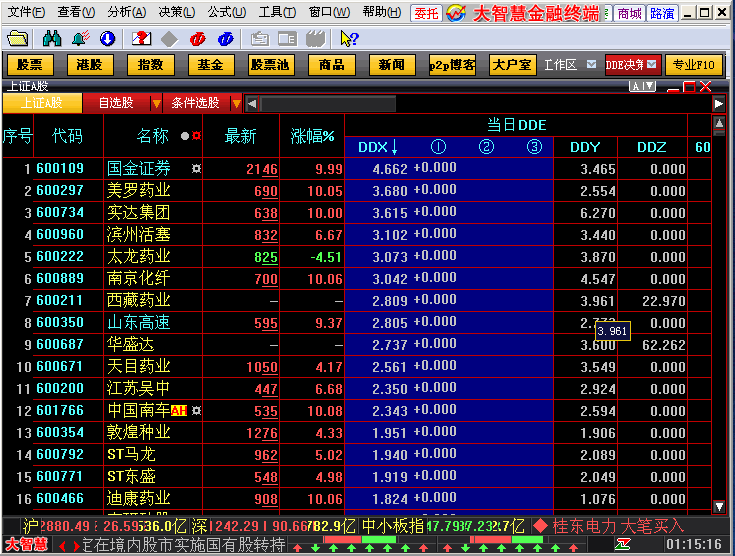Click the 新闻 button
Image resolution: width=735 pixels, height=556 pixels.
coord(392,65)
